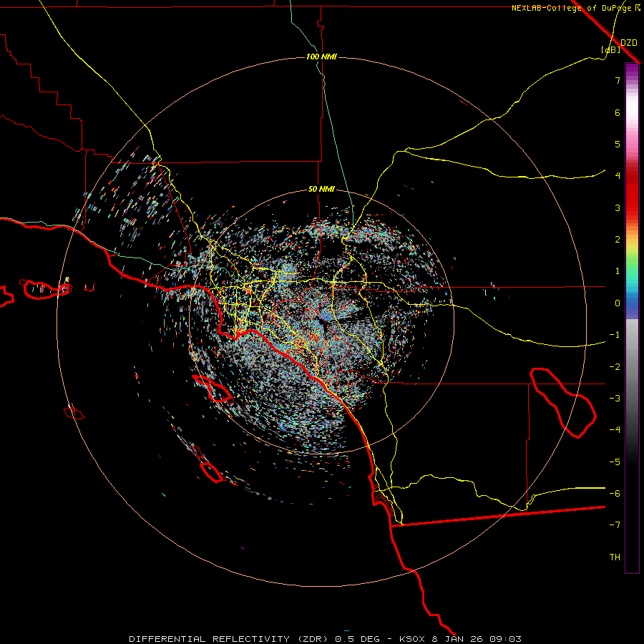Click the DZD product label
The height and width of the screenshot is (644, 644).
[629, 42]
